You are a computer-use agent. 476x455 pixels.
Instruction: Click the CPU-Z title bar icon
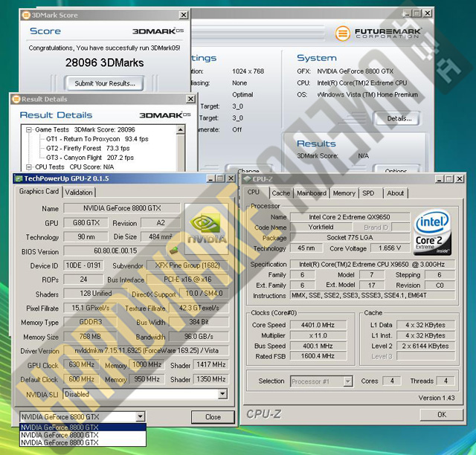(248, 179)
